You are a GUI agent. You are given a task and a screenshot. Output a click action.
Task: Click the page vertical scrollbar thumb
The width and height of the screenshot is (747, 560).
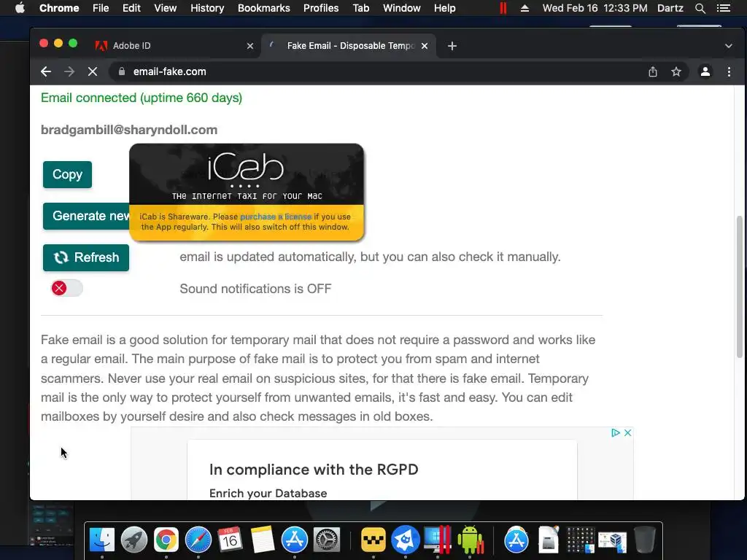pyautogui.click(x=740, y=286)
